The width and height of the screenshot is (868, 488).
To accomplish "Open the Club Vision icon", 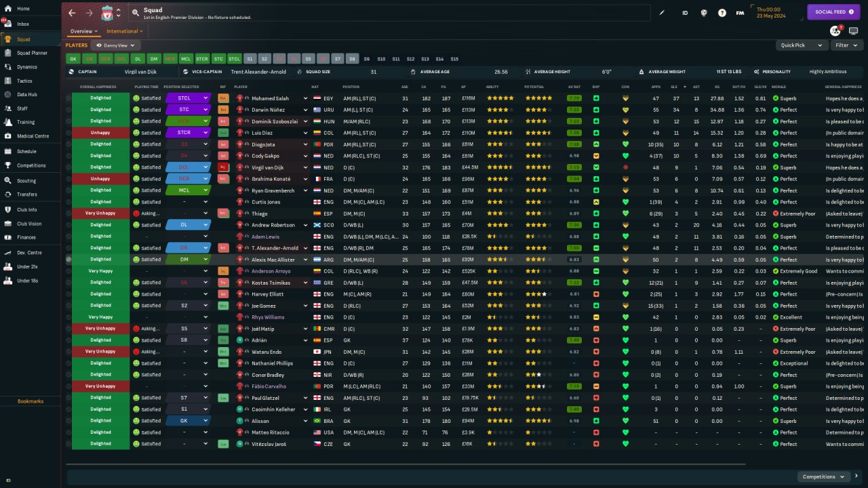I will [x=8, y=224].
